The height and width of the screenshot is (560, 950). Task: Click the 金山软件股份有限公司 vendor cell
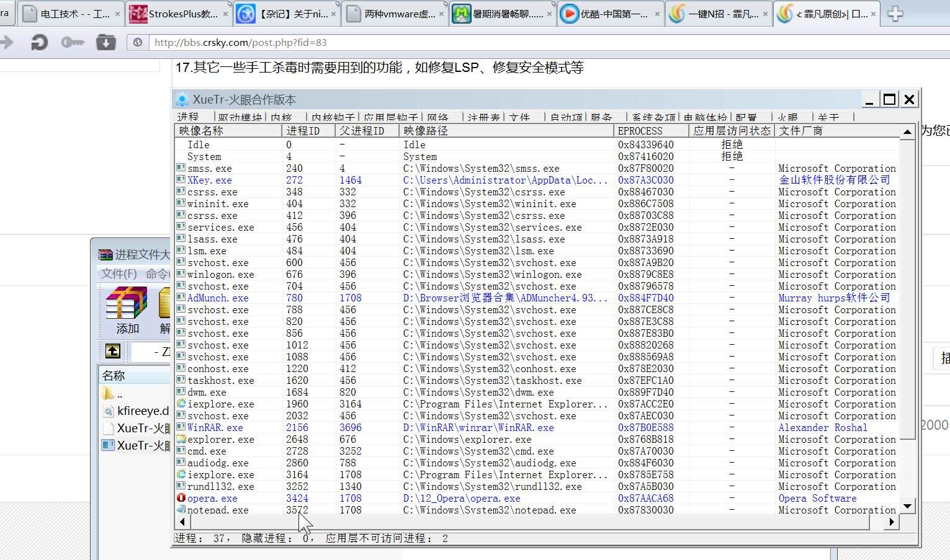(x=835, y=180)
